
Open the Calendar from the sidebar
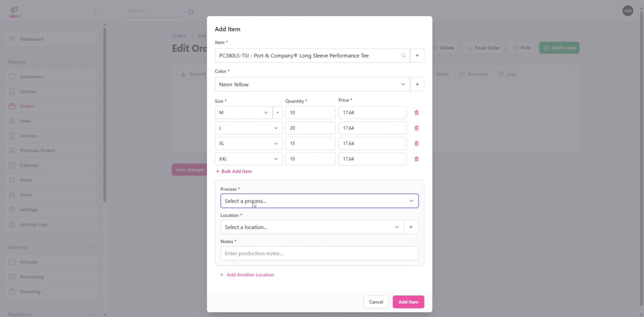(29, 165)
